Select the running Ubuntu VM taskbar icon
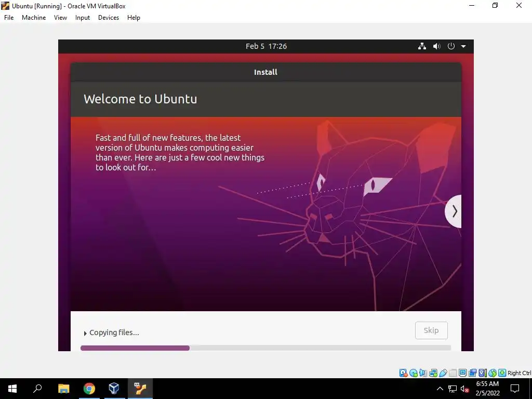The image size is (532, 399). (x=140, y=389)
